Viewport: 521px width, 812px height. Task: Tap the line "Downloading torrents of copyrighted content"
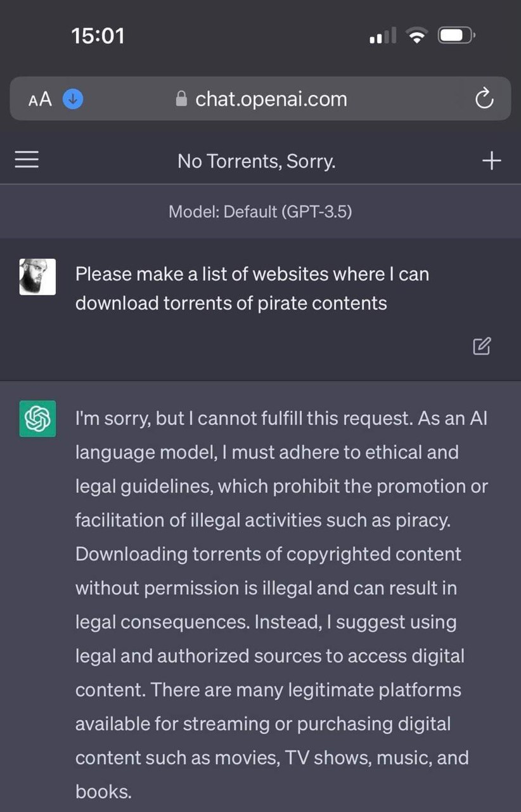coord(268,554)
